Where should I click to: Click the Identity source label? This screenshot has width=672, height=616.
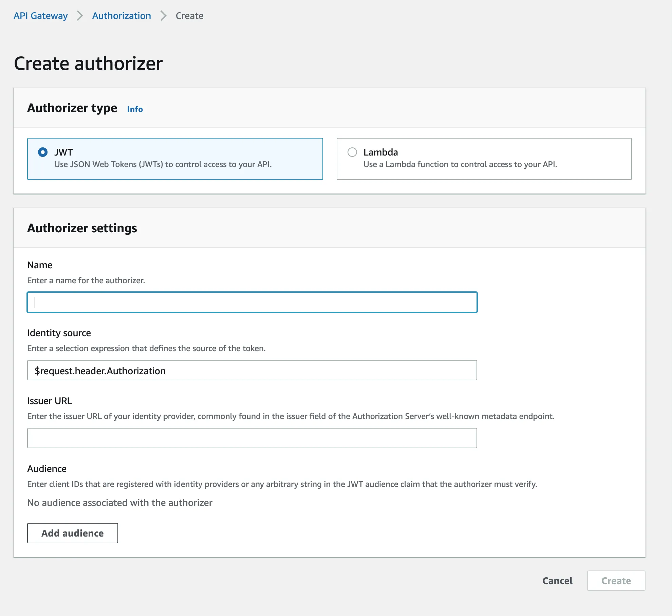click(59, 333)
